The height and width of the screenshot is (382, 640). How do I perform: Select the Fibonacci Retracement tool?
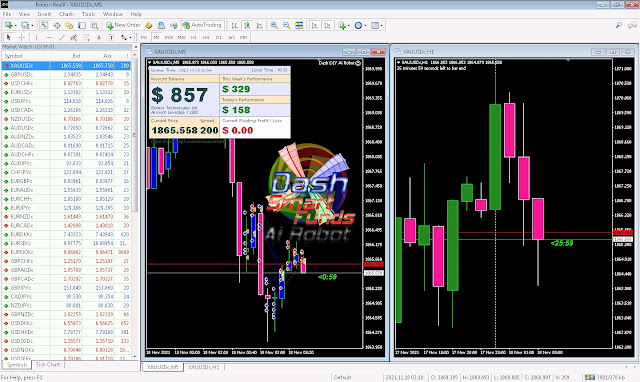click(x=87, y=38)
